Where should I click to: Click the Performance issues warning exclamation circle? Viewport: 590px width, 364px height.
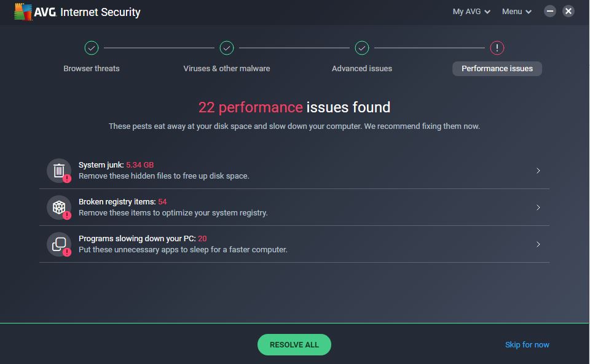(x=497, y=48)
